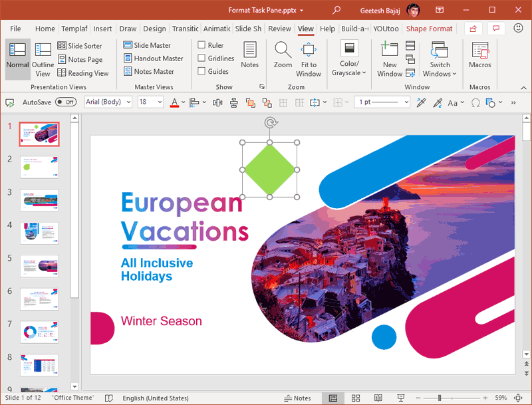Check the Gridlines option
Viewport: 532px width, 405px height.
pos(201,59)
